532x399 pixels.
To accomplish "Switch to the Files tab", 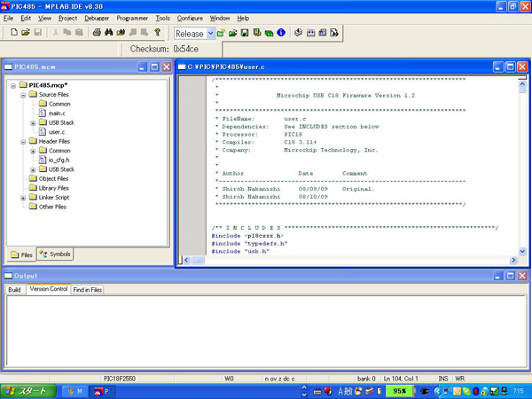I will click(21, 254).
